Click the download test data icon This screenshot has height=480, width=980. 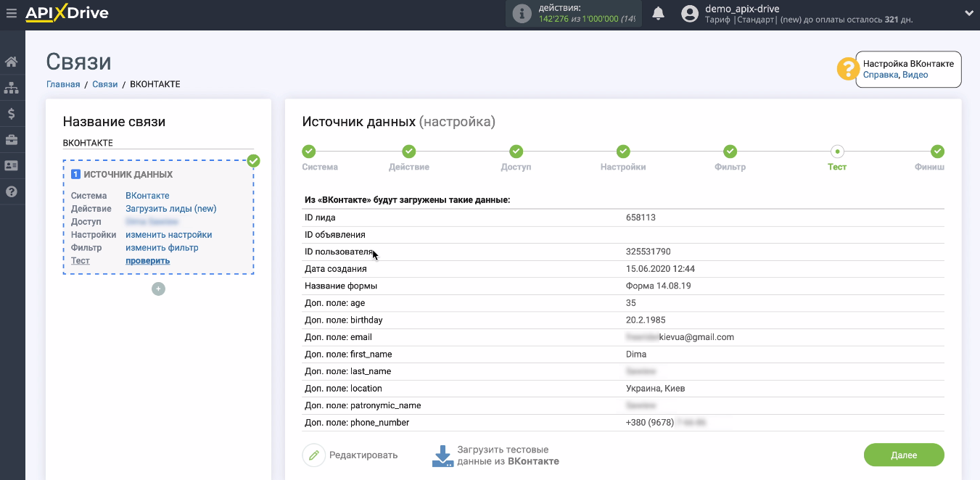point(442,455)
